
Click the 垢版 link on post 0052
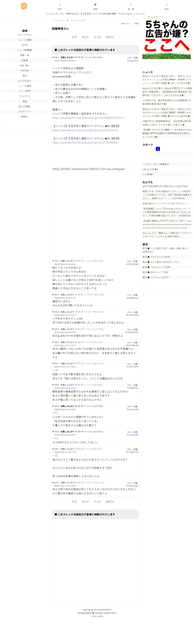[129, 261]
